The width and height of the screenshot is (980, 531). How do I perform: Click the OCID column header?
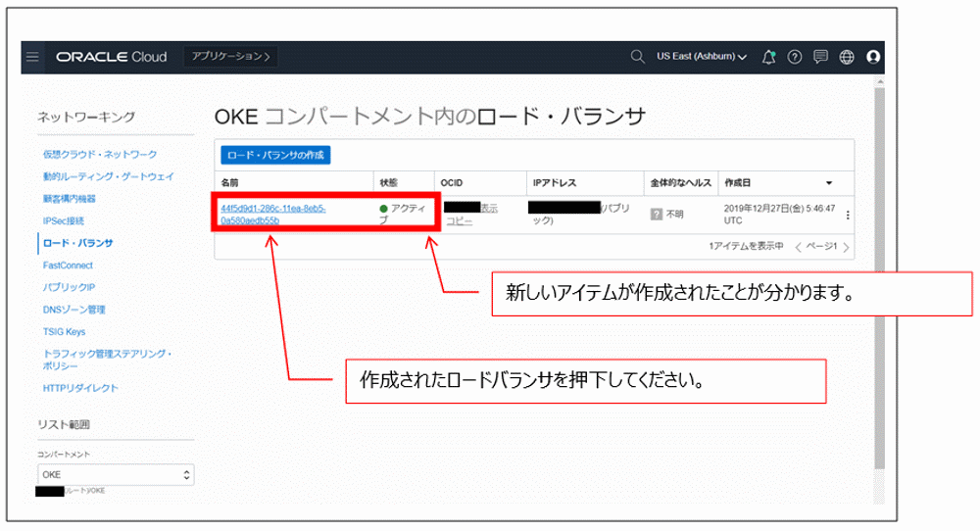451,183
